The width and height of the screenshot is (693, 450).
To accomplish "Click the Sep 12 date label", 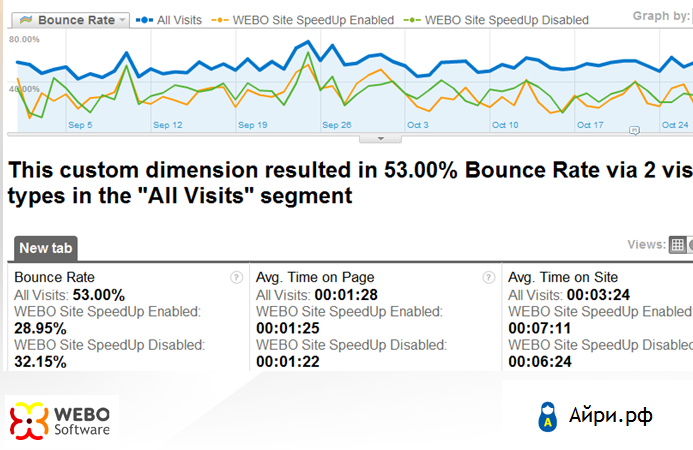I will [168, 125].
